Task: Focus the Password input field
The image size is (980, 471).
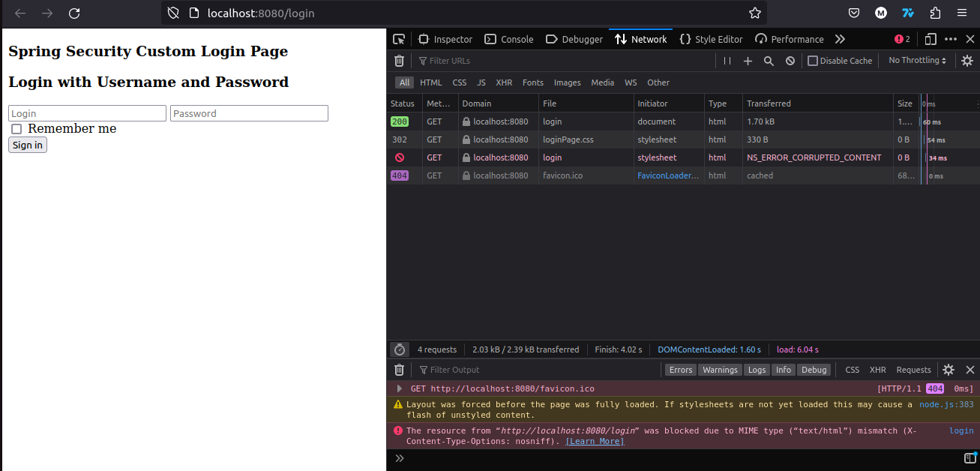Action: tap(249, 113)
